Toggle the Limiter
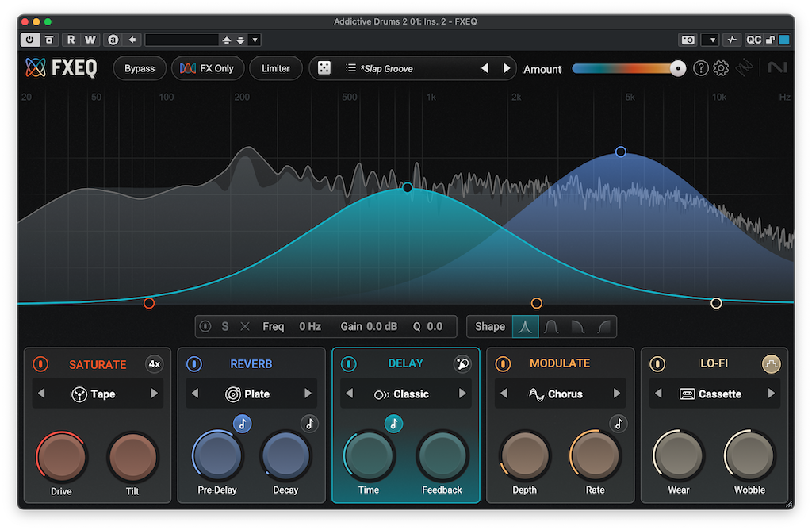The image size is (812, 530). [x=275, y=68]
